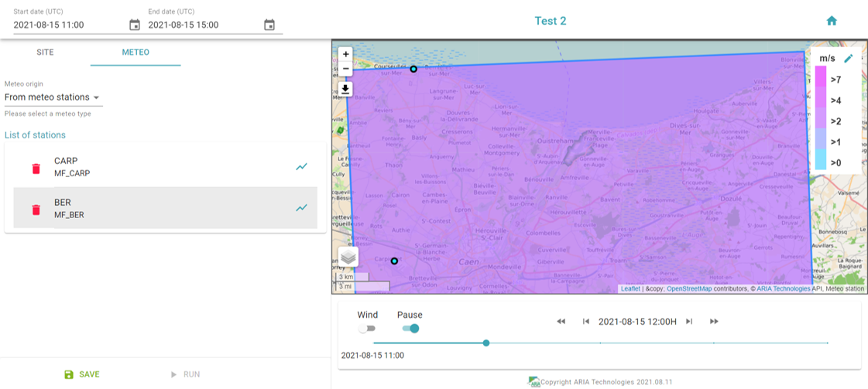Select the >1 m/s color swatch
Screen dimensions: 868x389
pos(821,138)
